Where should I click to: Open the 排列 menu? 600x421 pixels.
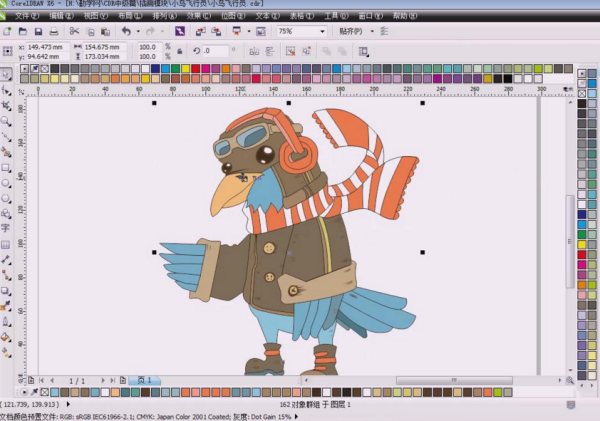tap(165, 16)
